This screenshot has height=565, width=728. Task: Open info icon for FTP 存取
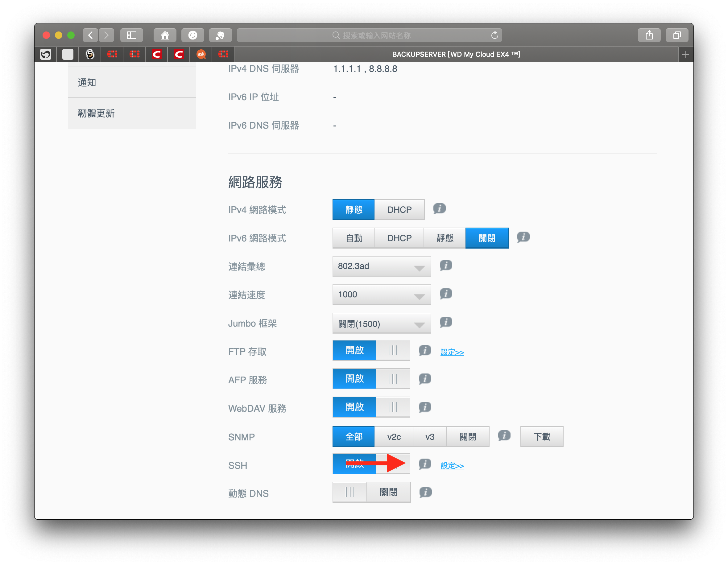pos(425,351)
